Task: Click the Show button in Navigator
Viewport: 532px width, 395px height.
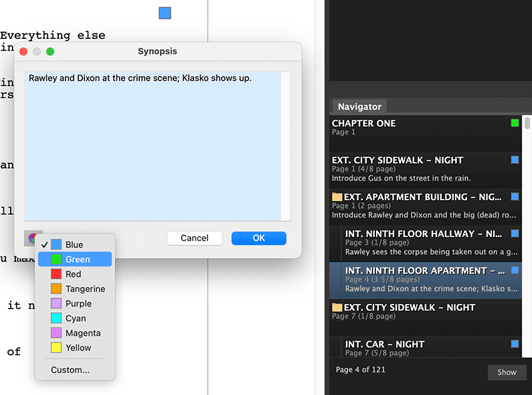Action: tap(507, 372)
